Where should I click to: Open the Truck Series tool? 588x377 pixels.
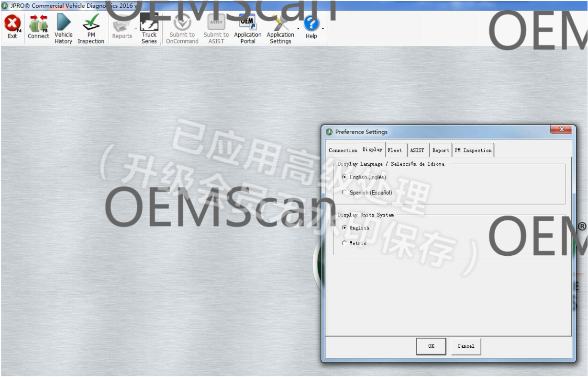pos(149,29)
